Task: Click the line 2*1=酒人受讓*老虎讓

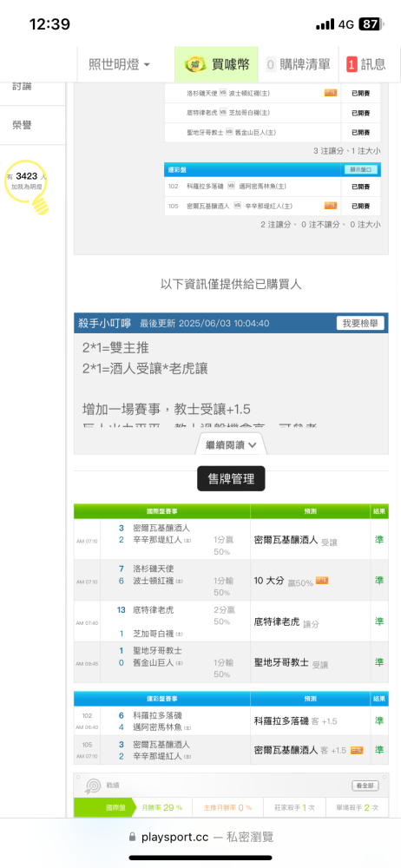Action: point(145,369)
